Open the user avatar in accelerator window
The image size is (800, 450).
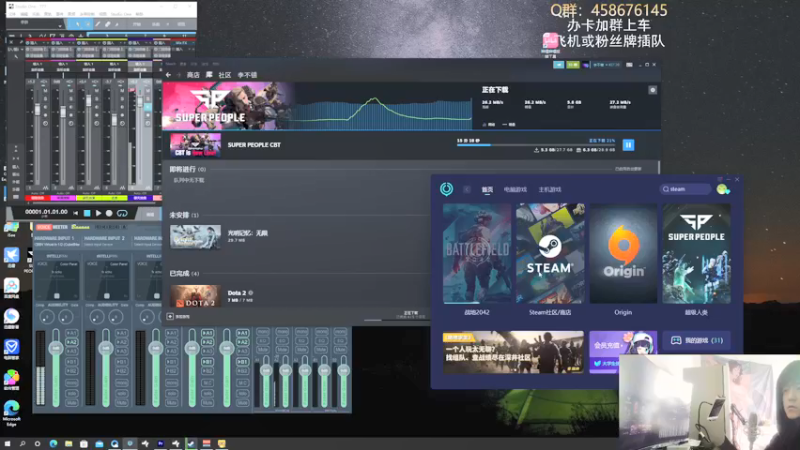click(722, 189)
